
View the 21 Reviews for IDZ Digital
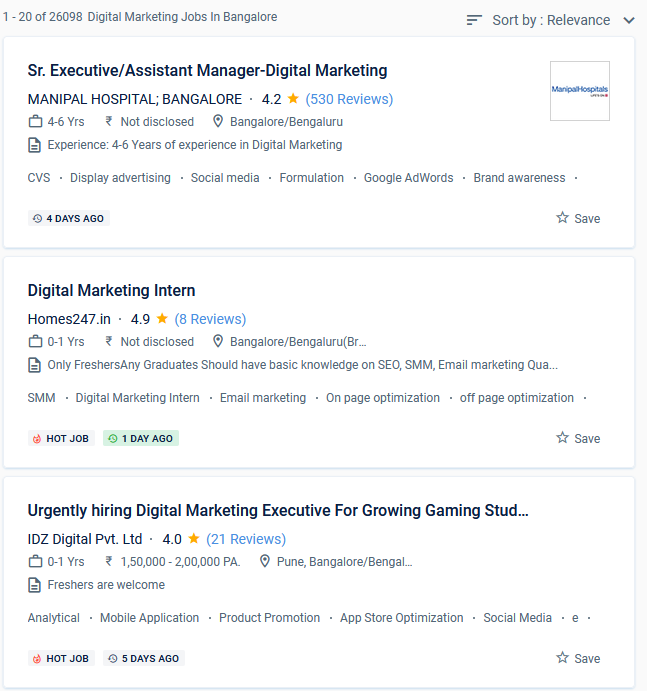click(246, 539)
